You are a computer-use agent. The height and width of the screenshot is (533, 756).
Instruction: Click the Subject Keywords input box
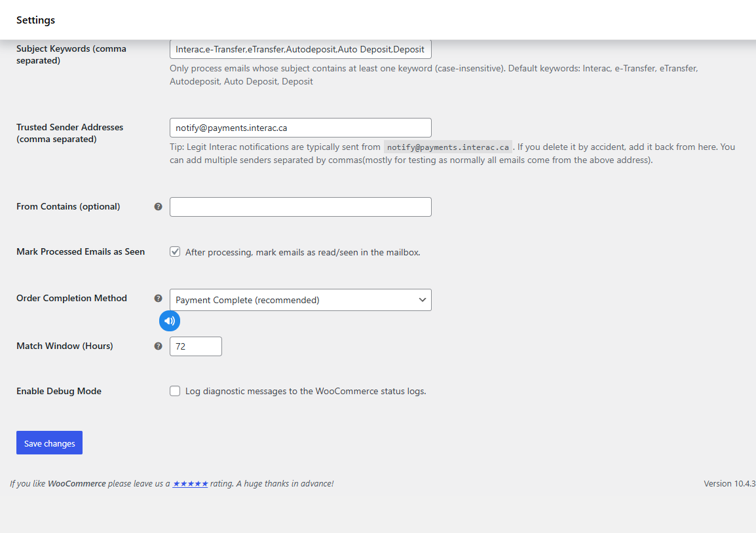(300, 48)
